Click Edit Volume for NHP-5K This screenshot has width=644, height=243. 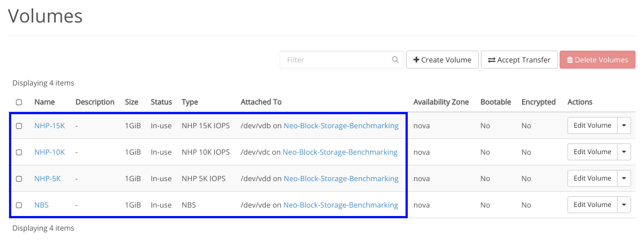point(592,178)
